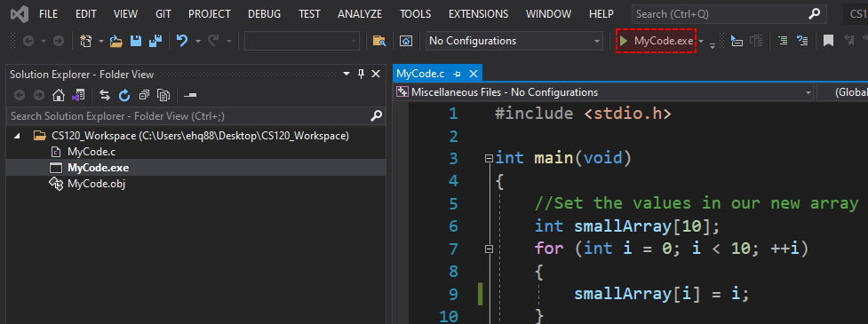The width and height of the screenshot is (868, 324).
Task: Click the wrench-bar icon in Solution Explorer toolbar
Action: tap(190, 96)
